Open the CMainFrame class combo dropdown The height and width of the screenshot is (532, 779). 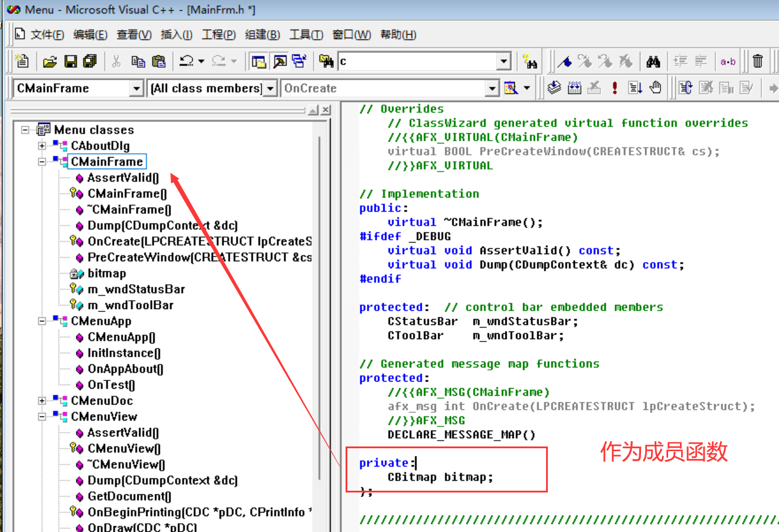137,88
